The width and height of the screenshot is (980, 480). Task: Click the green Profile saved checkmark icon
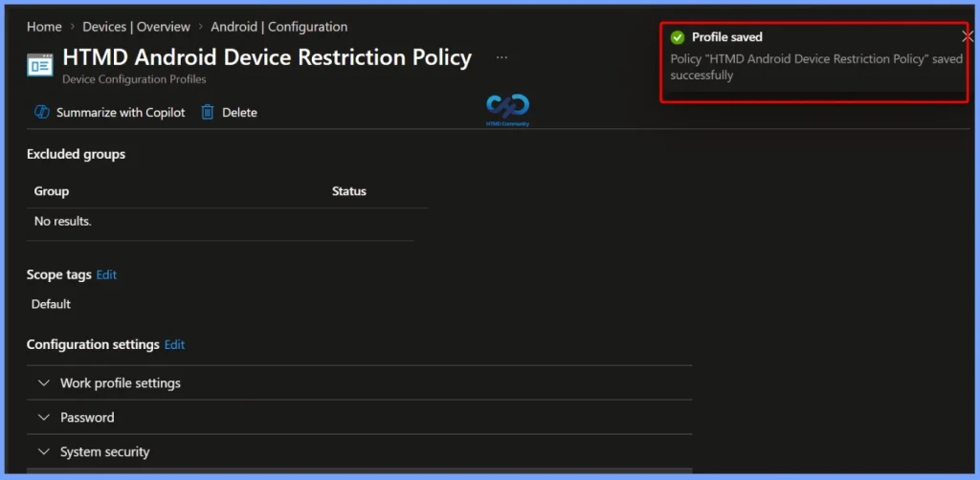(x=678, y=37)
